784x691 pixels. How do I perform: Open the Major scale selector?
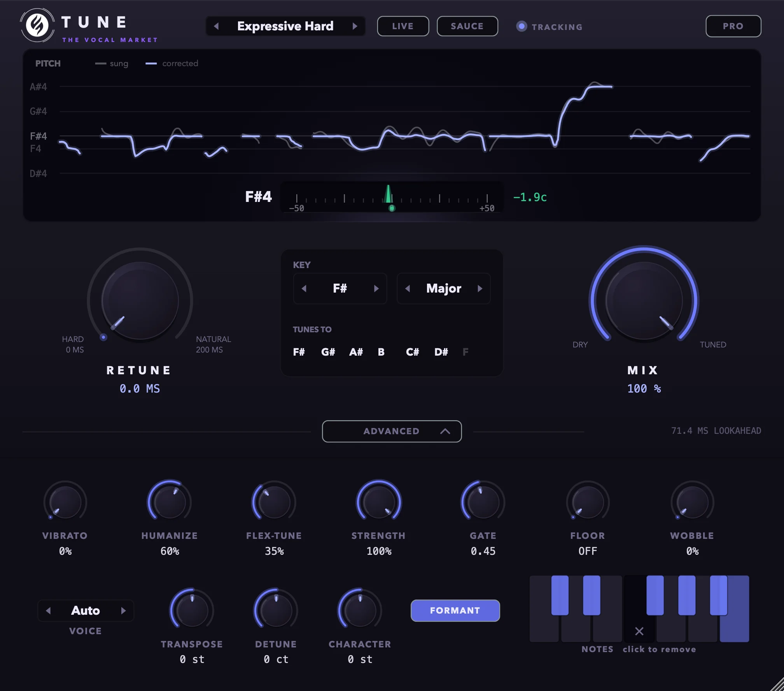[444, 288]
